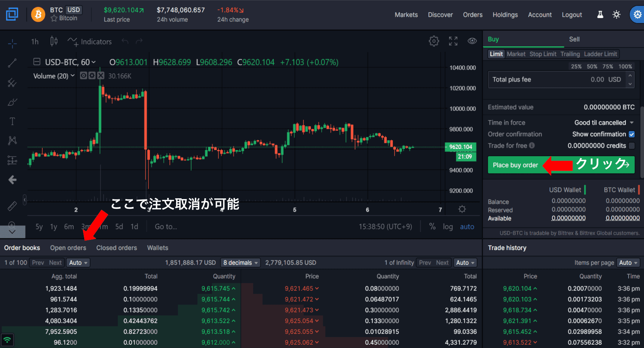Open the Markets menu

[406, 15]
